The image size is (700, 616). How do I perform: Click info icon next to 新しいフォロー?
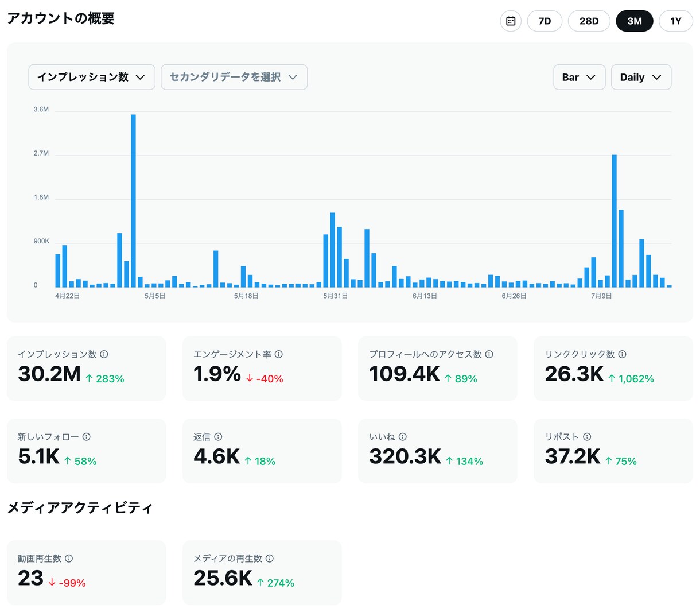[x=87, y=437]
